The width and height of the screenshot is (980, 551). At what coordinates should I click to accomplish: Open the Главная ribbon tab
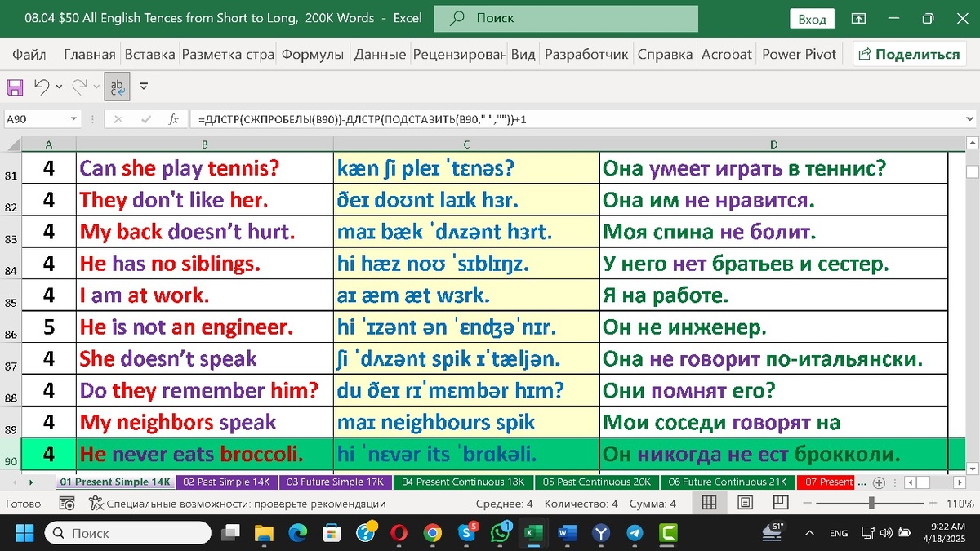(90, 54)
